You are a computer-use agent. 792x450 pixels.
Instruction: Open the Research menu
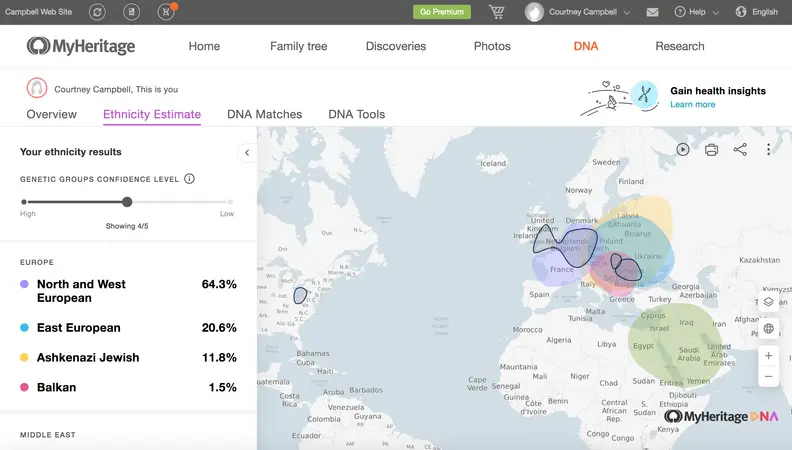tap(680, 46)
